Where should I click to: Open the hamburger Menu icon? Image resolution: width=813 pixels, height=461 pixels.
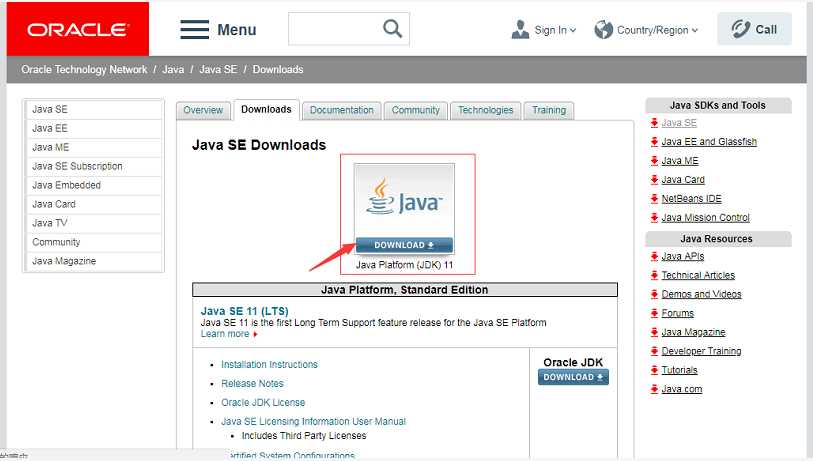[x=194, y=30]
